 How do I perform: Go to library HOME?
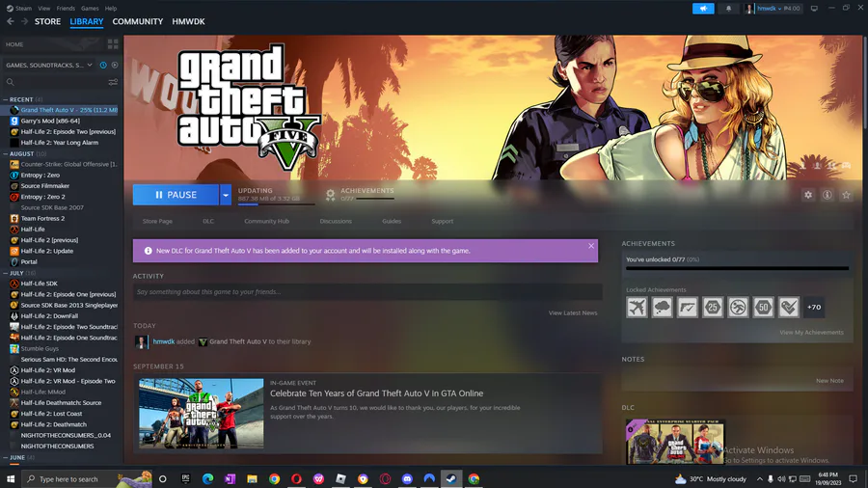(14, 44)
